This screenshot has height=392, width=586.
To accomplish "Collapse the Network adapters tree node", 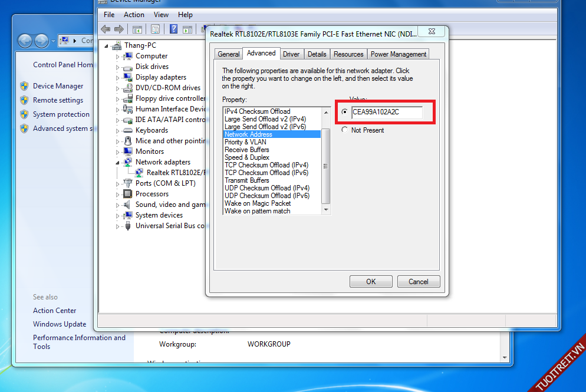I will point(117,163).
